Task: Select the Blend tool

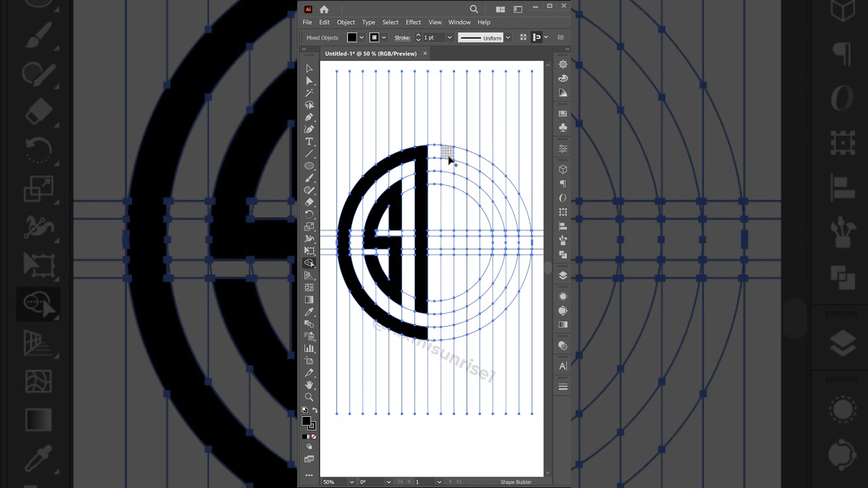Action: coord(309,324)
